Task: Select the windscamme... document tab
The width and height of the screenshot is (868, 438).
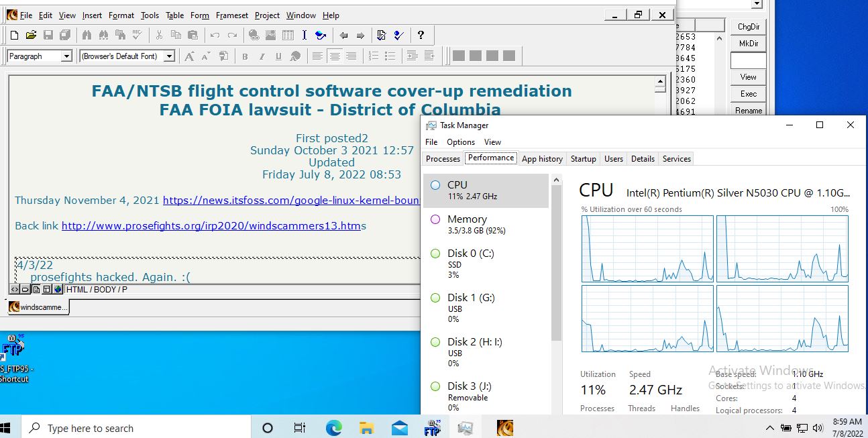Action: pyautogui.click(x=38, y=307)
